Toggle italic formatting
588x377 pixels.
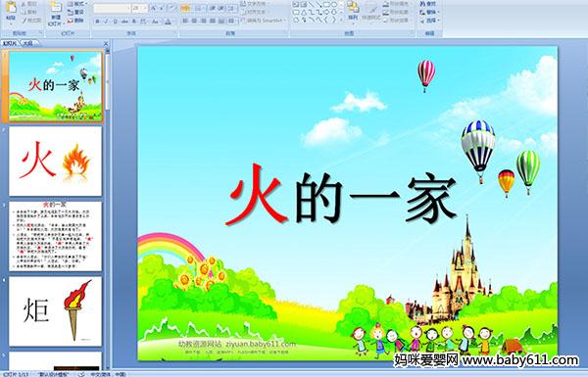click(x=106, y=22)
